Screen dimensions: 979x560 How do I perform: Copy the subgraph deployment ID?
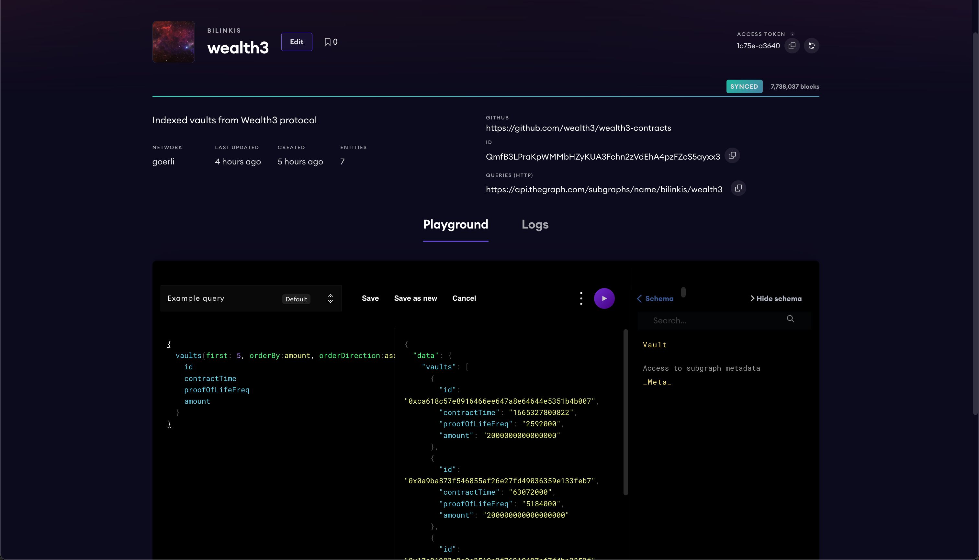click(x=732, y=155)
